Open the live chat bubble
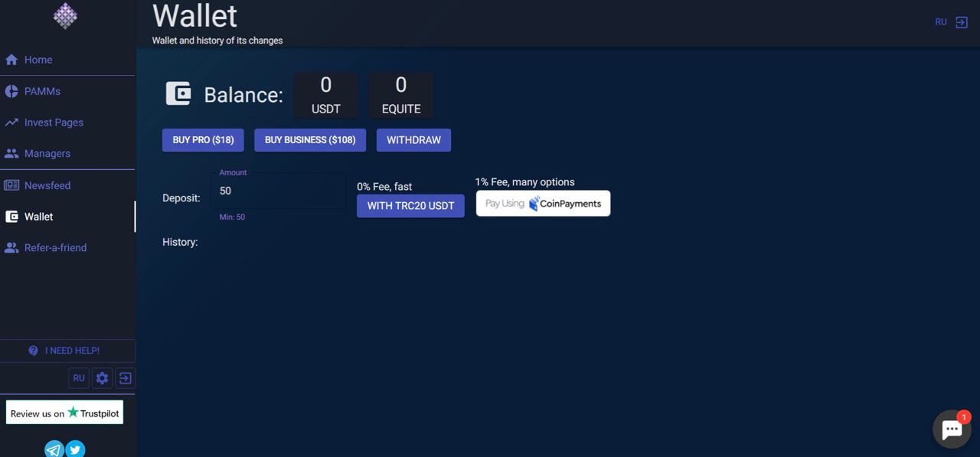The image size is (980, 457). tap(952, 429)
